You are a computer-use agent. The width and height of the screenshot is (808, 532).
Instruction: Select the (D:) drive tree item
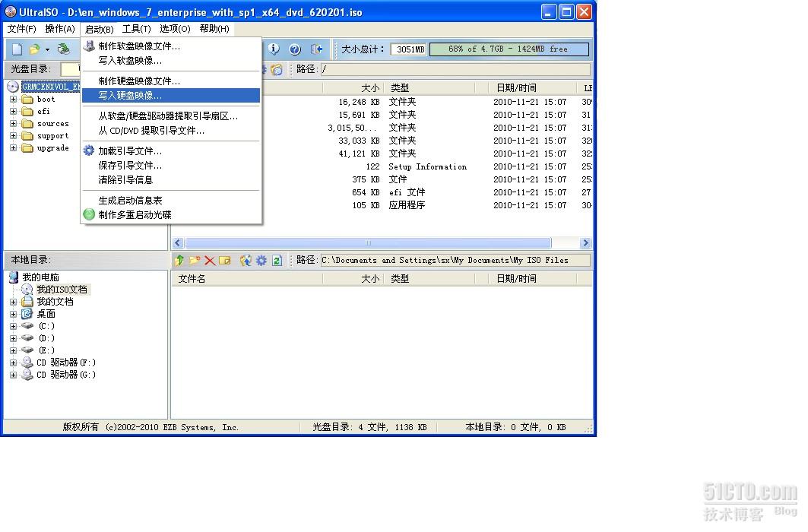(x=46, y=338)
